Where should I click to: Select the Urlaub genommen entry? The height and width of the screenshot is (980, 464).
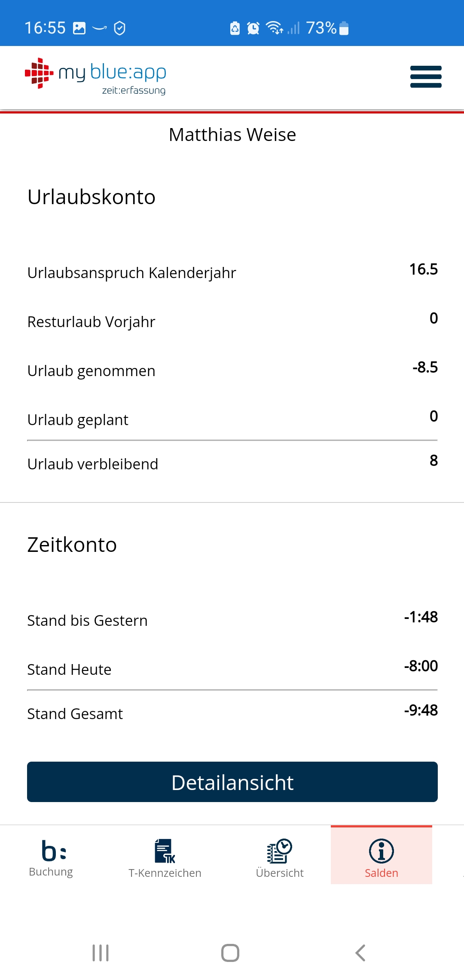click(x=232, y=371)
